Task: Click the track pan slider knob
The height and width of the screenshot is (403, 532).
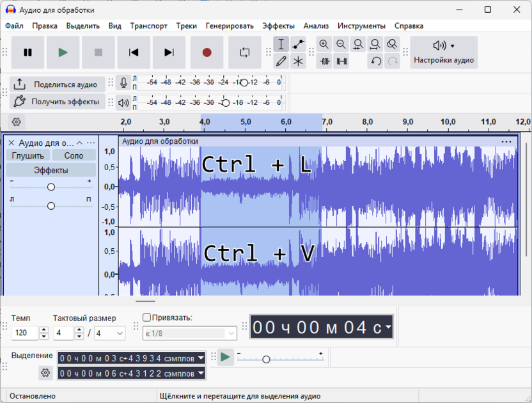Action: tap(51, 206)
